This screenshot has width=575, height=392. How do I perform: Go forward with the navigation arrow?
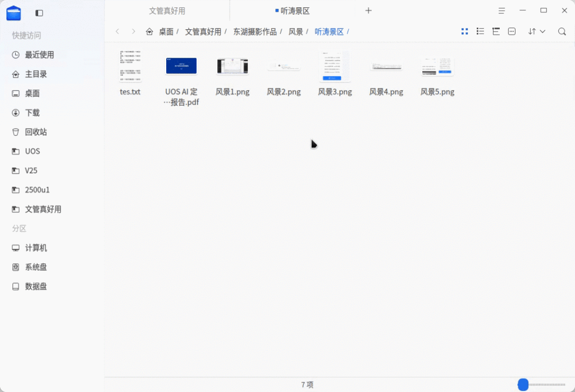[x=133, y=31]
